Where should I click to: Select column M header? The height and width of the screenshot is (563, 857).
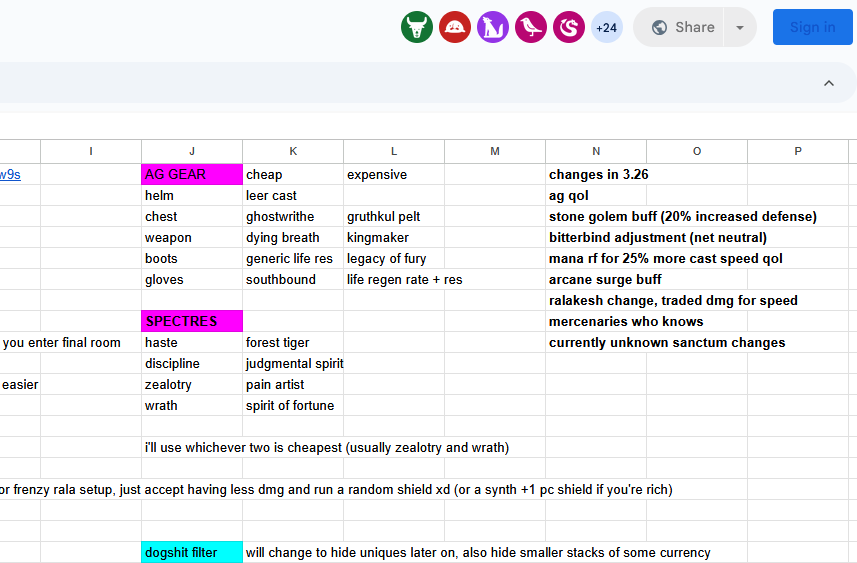[x=495, y=151]
